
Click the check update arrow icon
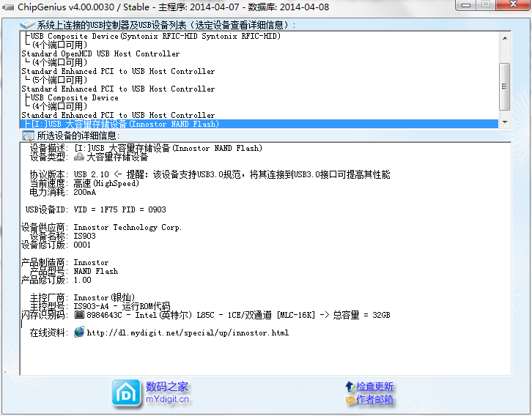350,386
